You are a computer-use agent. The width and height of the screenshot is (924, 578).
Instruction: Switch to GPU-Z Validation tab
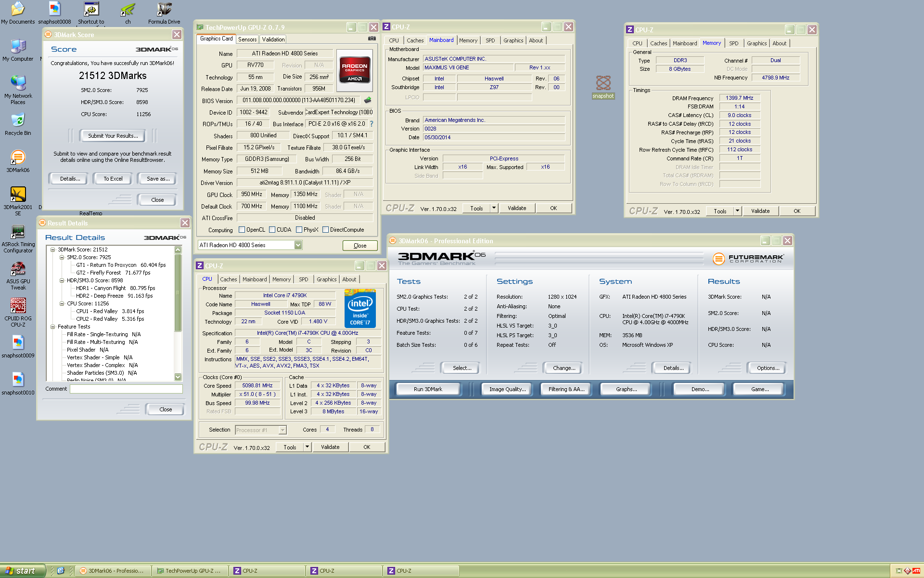[273, 39]
